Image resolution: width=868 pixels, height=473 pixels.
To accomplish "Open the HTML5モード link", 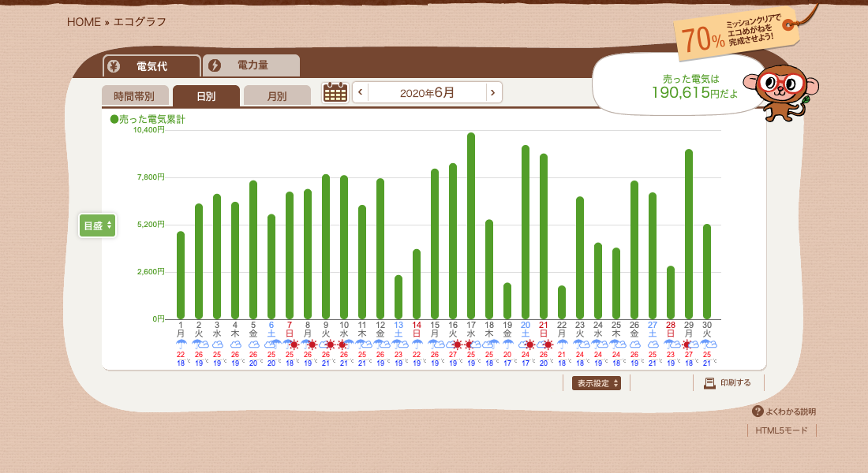I will click(781, 430).
